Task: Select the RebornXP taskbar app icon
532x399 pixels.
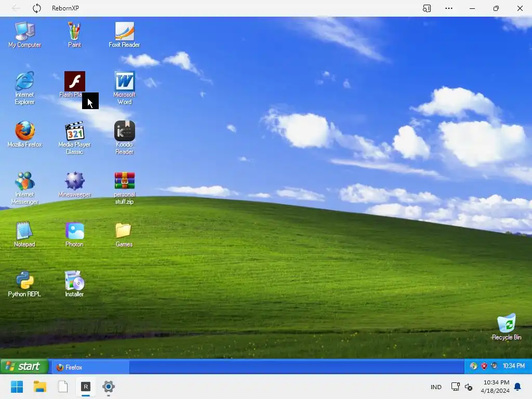Action: 86,387
